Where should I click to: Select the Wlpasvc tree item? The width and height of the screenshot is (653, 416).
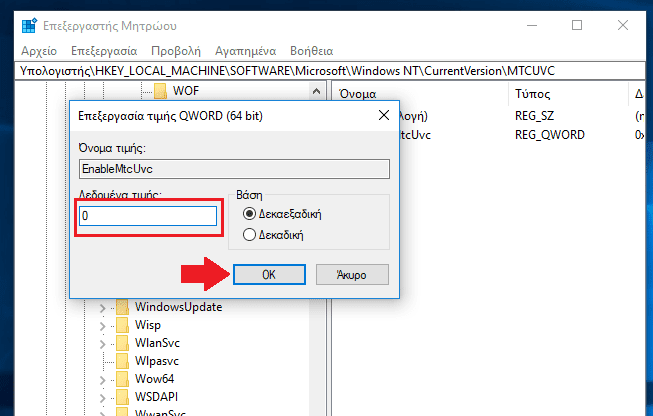[157, 361]
